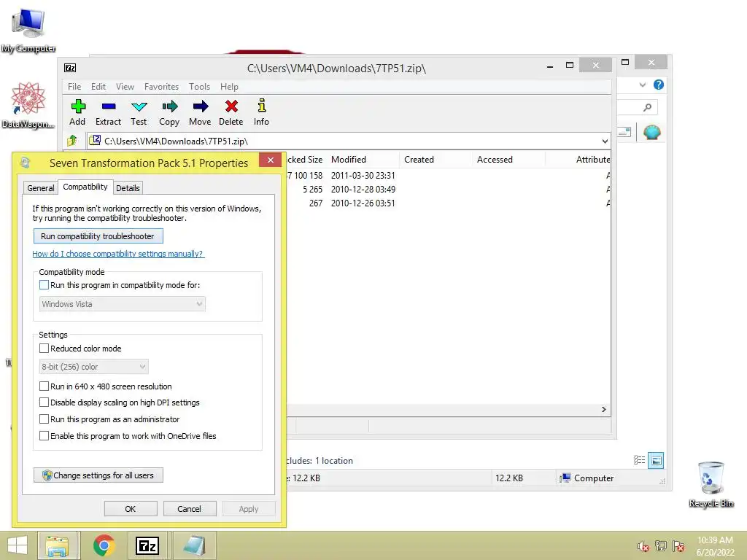Image resolution: width=747 pixels, height=560 pixels.
Task: Go up one folder level in 7-Zip
Action: (x=72, y=141)
